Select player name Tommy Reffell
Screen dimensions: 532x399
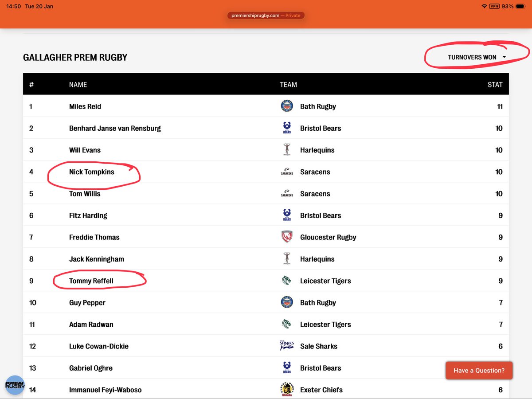91,281
